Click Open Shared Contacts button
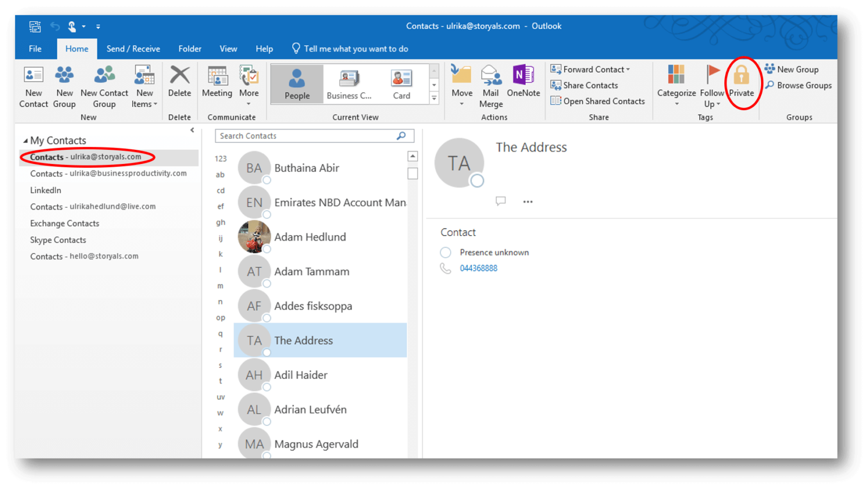Viewport: 868px width, 489px height. (x=598, y=101)
